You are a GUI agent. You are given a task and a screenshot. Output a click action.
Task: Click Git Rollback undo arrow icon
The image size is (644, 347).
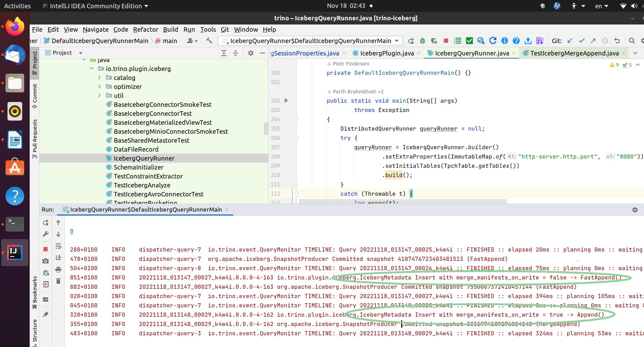coord(617,41)
